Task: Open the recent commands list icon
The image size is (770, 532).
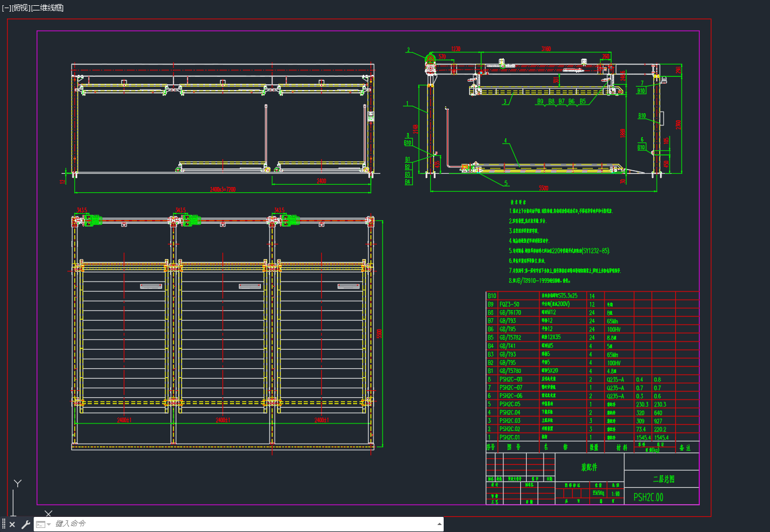Action: (x=42, y=524)
